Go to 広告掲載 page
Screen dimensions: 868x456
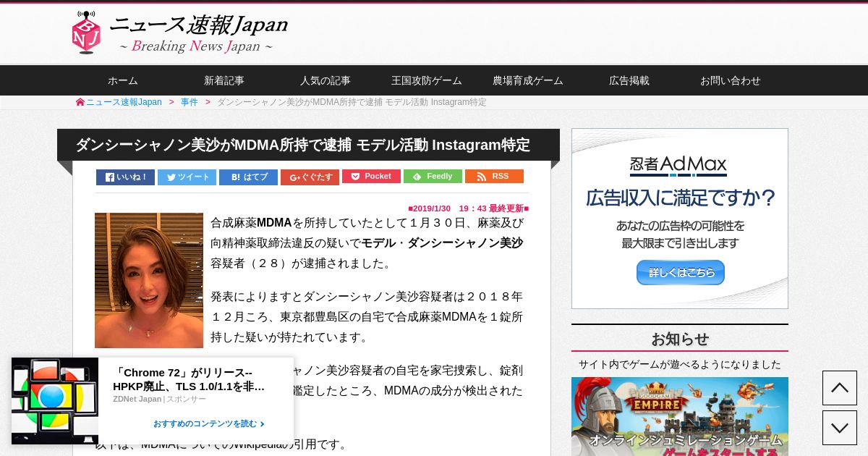(629, 80)
